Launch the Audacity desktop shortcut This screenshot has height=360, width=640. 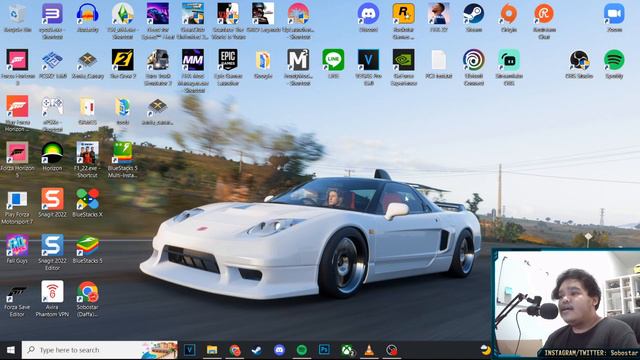click(87, 17)
